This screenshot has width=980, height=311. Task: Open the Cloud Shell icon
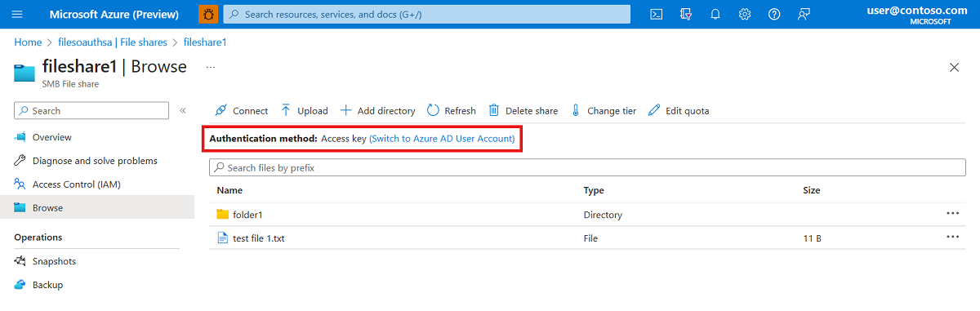coord(656,15)
